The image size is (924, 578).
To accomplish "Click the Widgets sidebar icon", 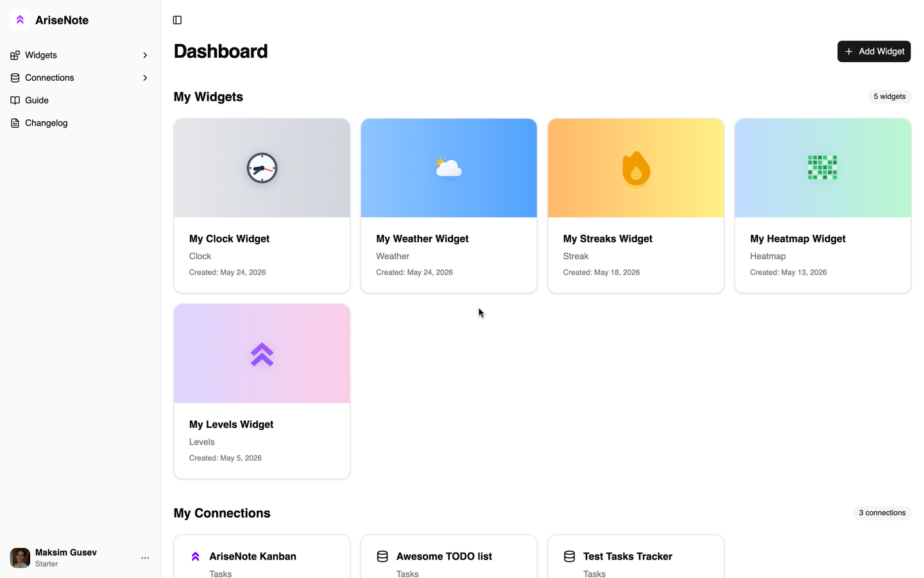I will coord(15,55).
